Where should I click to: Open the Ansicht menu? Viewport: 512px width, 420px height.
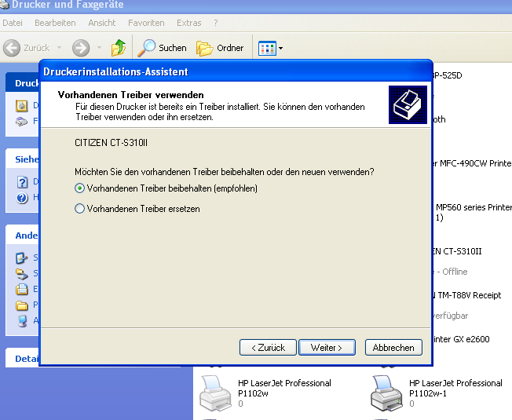coord(102,23)
